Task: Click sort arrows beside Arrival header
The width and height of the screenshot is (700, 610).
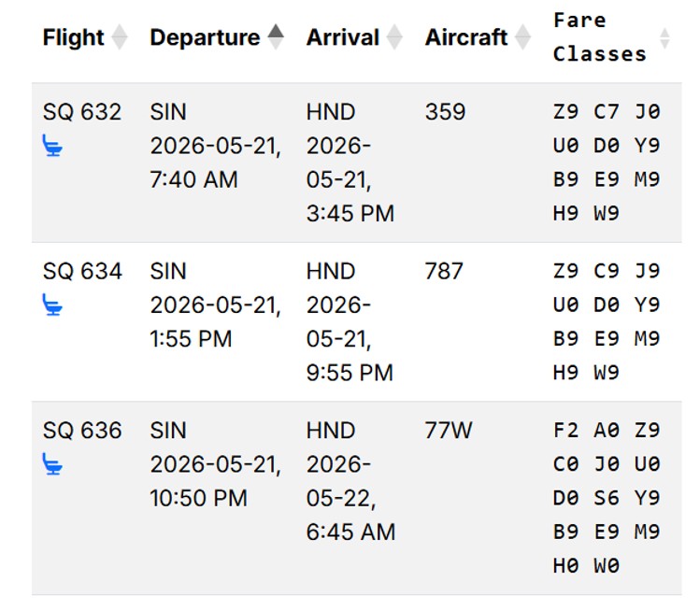Action: 394,37
